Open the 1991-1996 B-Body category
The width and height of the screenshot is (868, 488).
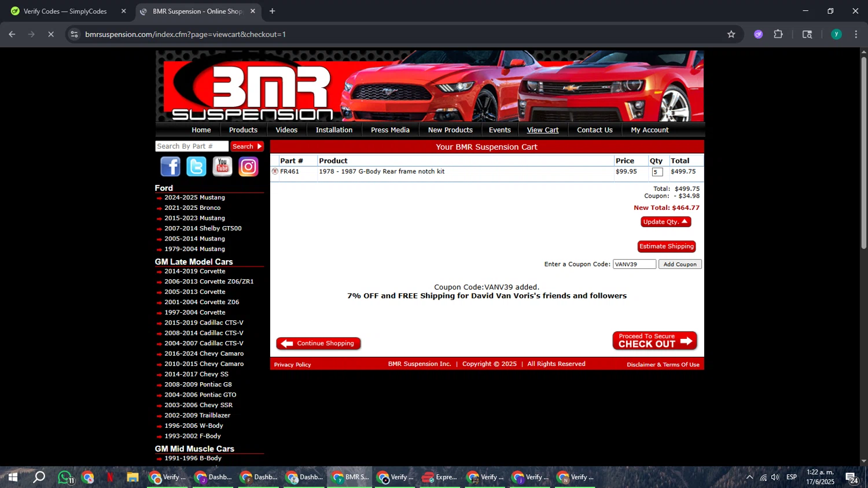(193, 459)
